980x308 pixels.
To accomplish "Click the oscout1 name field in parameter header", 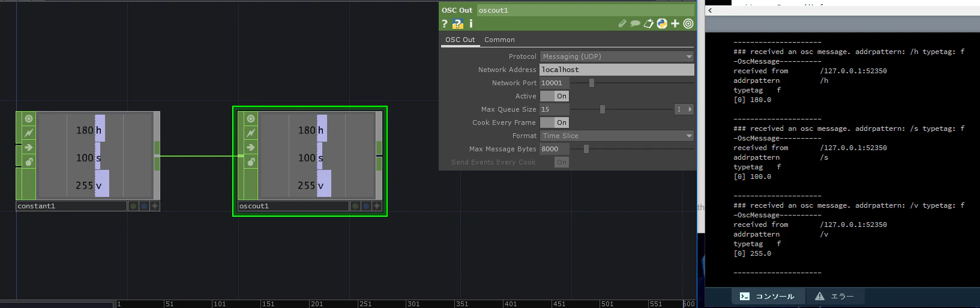I will pyautogui.click(x=585, y=10).
